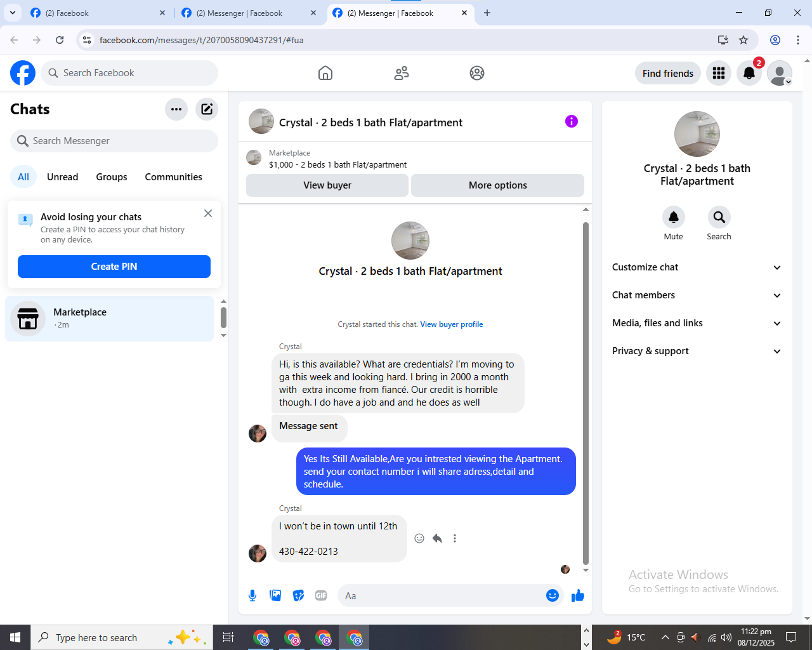
Task: Open Chrome three-dot menu
Action: pos(798,40)
